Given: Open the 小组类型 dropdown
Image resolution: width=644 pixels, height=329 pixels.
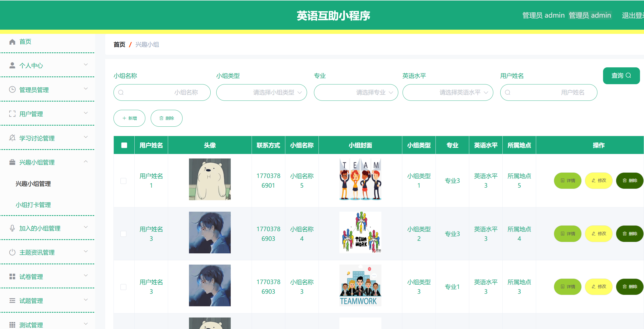Looking at the screenshot, I should 261,92.
